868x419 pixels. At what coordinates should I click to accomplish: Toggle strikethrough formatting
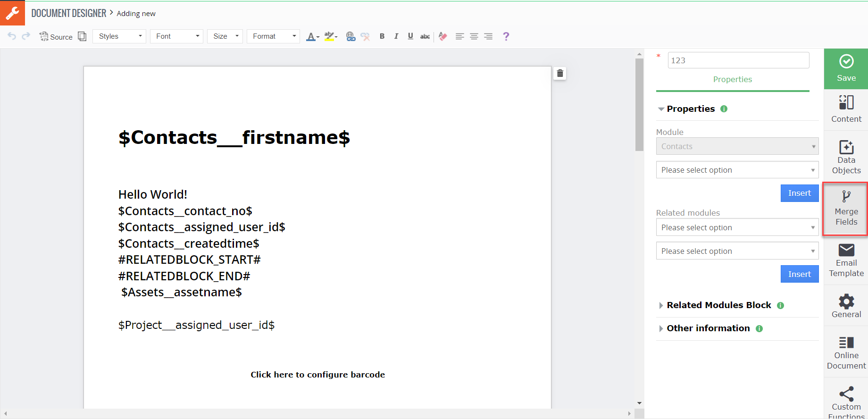[x=425, y=36]
